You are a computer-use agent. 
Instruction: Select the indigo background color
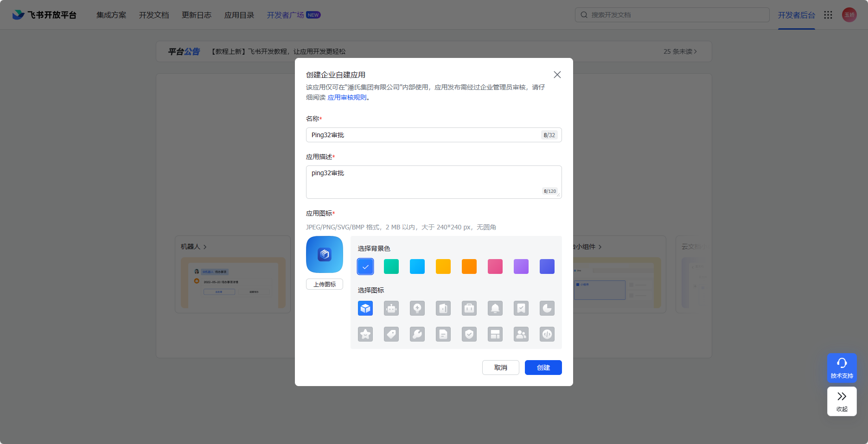coord(547,266)
